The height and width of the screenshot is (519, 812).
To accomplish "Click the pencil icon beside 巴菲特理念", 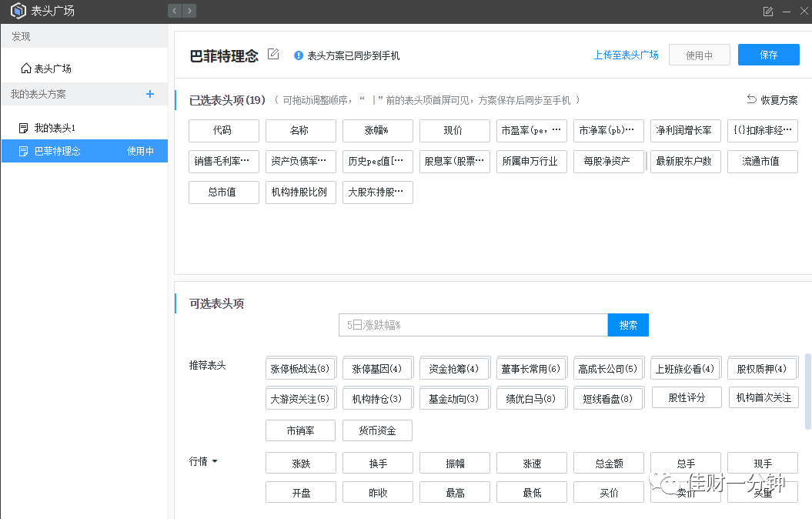I will pos(273,54).
